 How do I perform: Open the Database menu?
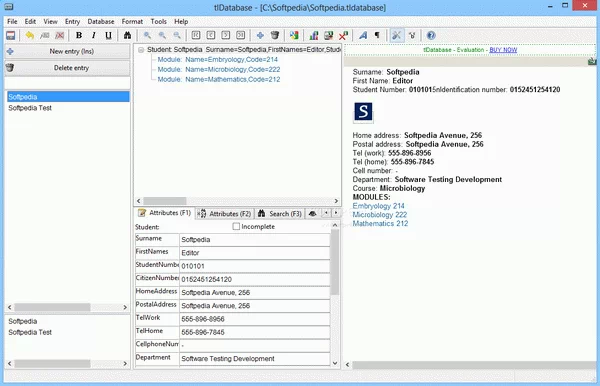pyautogui.click(x=101, y=21)
